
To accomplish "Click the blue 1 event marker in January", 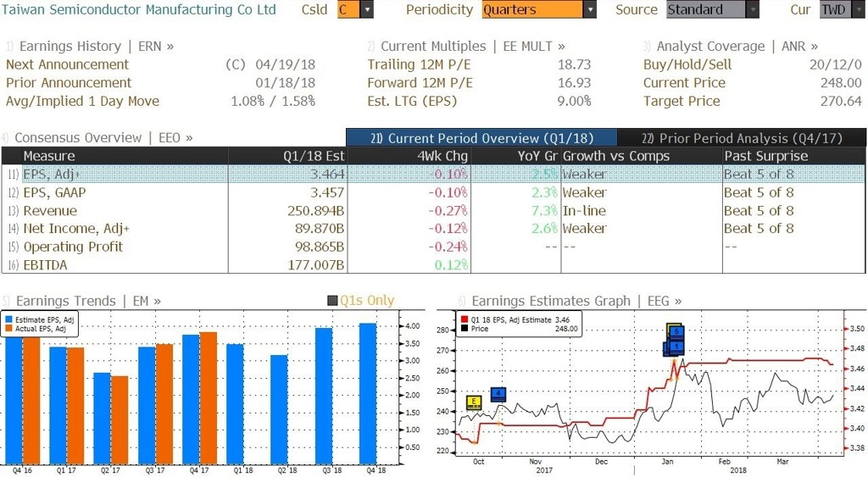I will (676, 347).
